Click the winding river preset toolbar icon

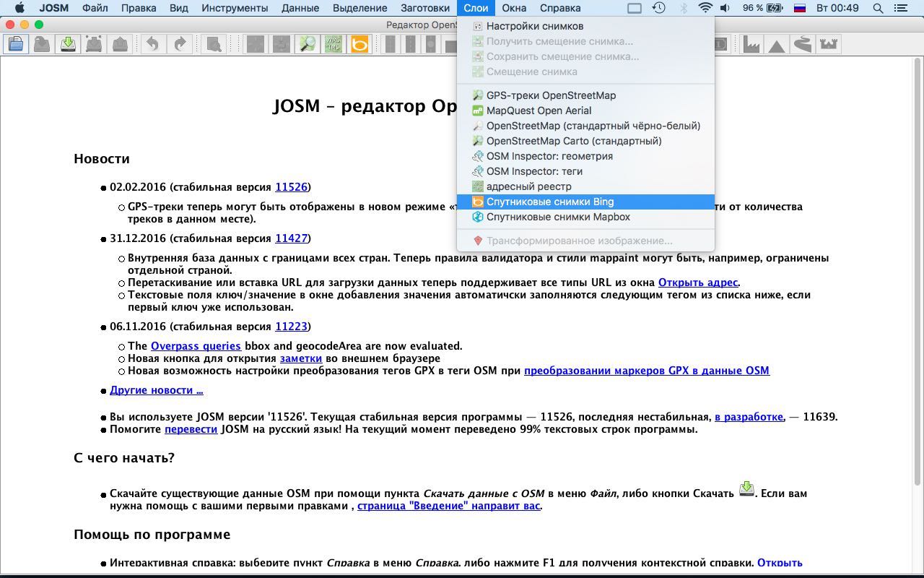(x=803, y=45)
